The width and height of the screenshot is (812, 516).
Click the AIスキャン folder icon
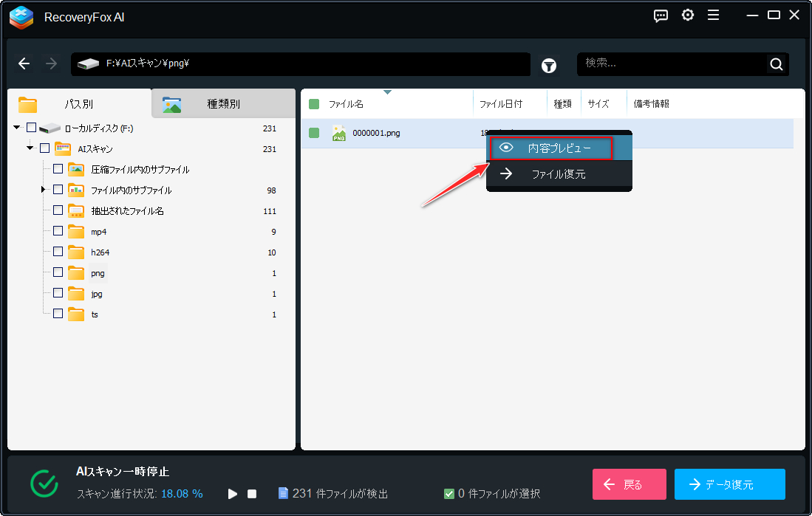pyautogui.click(x=63, y=148)
